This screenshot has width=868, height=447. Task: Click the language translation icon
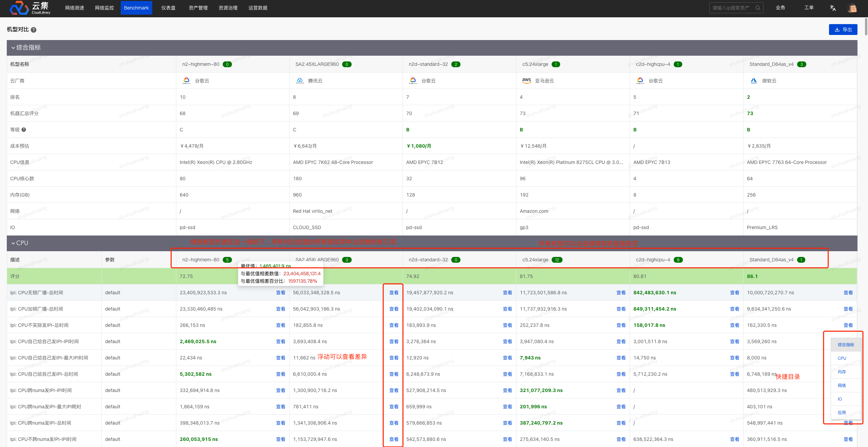(x=833, y=8)
